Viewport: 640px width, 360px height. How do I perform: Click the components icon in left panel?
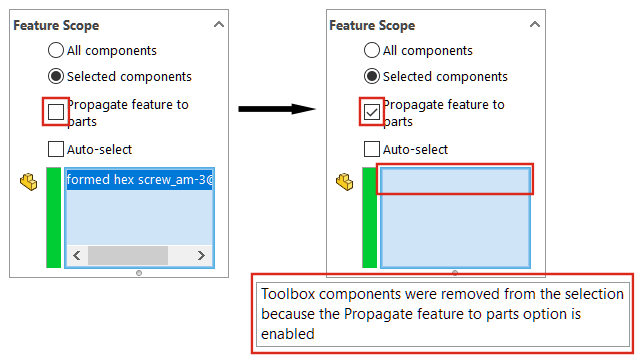tap(29, 182)
